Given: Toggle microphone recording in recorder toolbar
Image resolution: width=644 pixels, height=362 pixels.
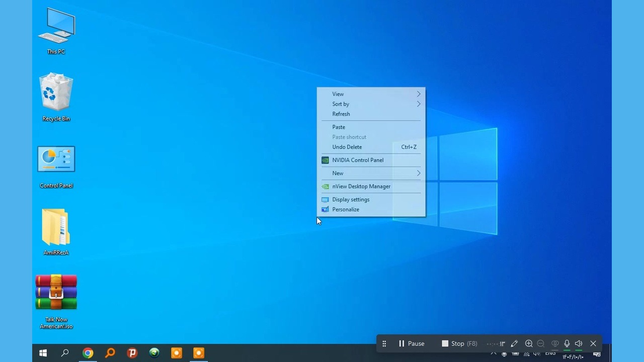Looking at the screenshot, I should coord(567,343).
